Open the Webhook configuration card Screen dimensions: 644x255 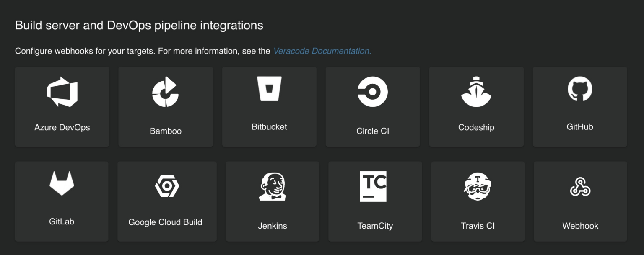[580, 201]
